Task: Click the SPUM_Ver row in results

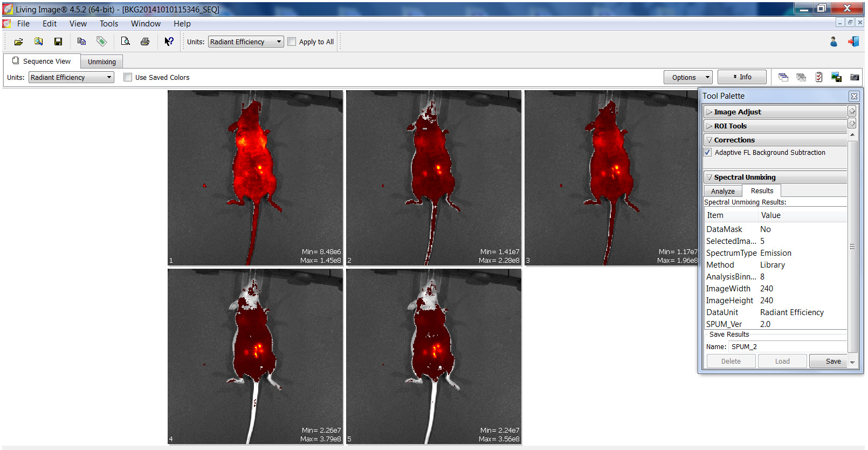Action: [775, 324]
